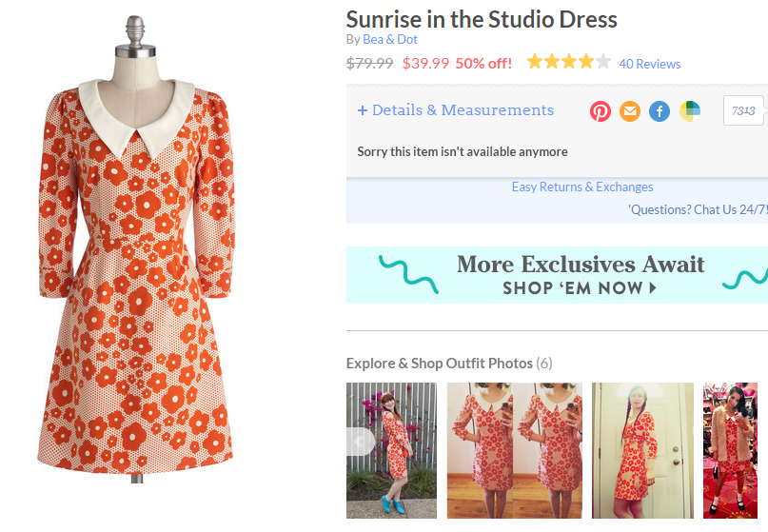This screenshot has height=532, width=768.
Task: Open the double mirror selfie outfit photo
Action: (514, 450)
